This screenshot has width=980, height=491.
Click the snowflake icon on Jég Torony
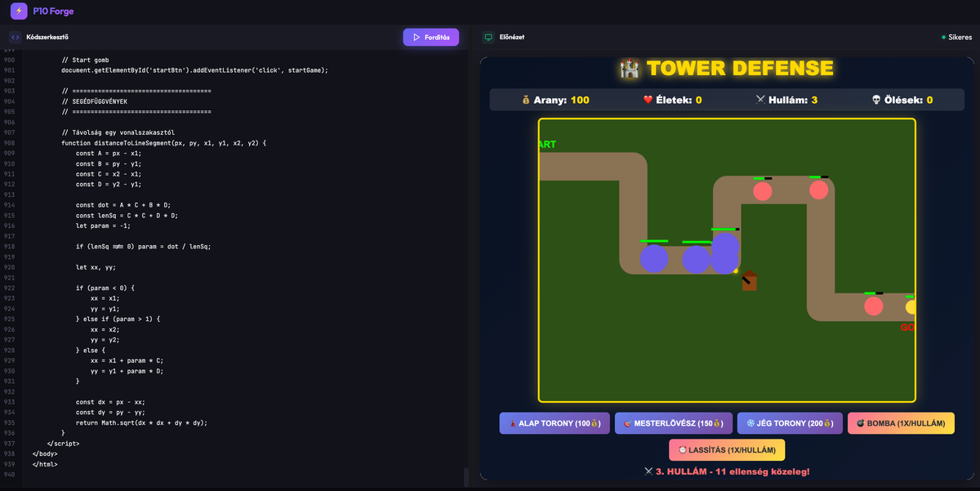pos(751,423)
